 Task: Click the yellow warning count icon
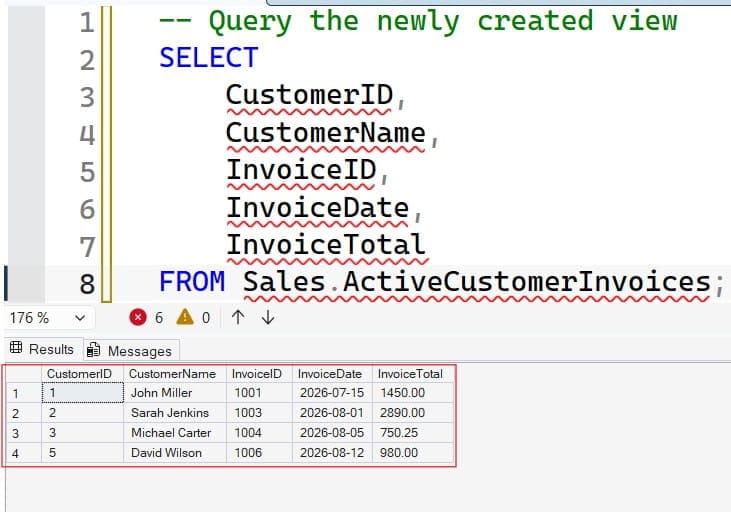(185, 317)
